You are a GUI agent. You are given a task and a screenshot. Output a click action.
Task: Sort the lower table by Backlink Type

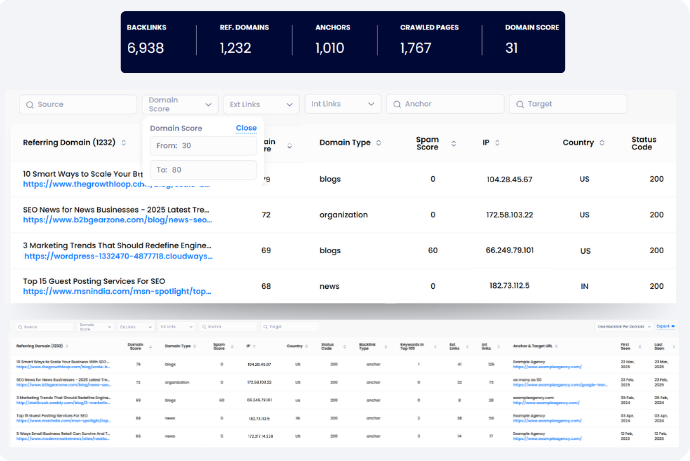[386, 347]
